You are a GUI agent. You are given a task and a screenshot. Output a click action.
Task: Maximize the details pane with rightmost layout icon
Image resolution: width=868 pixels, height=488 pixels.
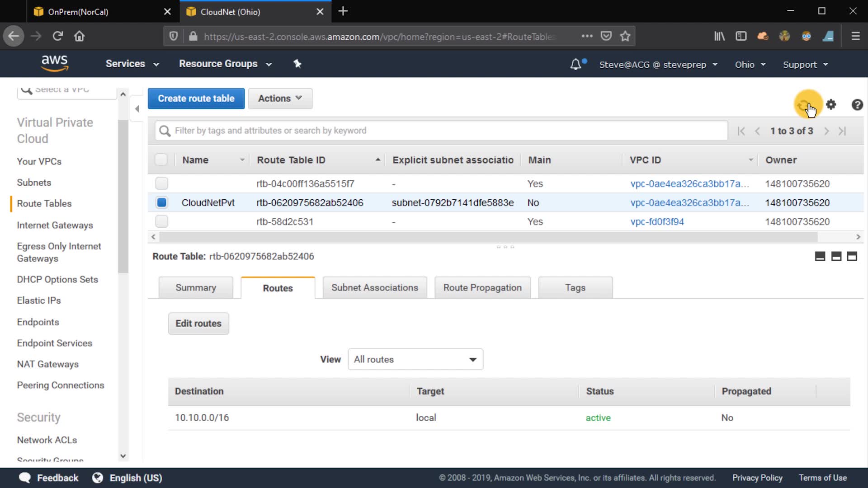852,257
